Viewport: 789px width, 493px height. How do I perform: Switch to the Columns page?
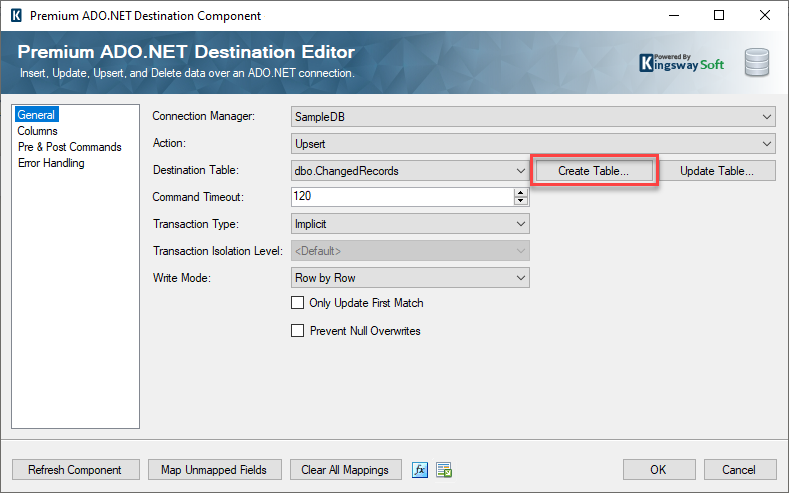point(37,131)
